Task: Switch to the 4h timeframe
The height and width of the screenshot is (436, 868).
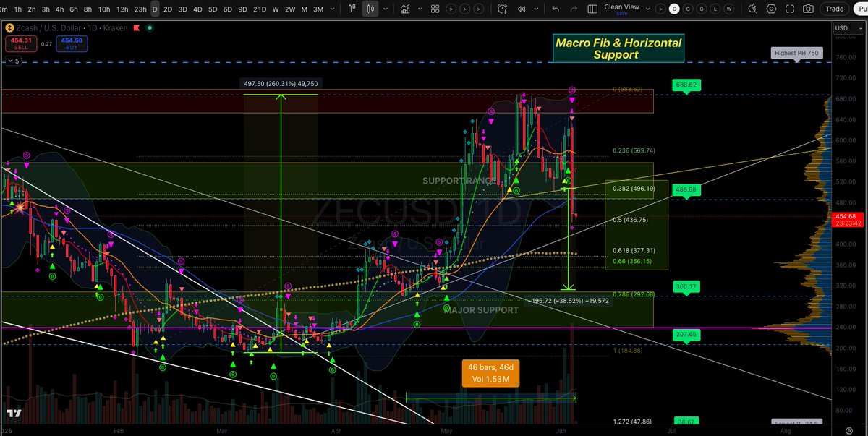Action: click(61, 9)
